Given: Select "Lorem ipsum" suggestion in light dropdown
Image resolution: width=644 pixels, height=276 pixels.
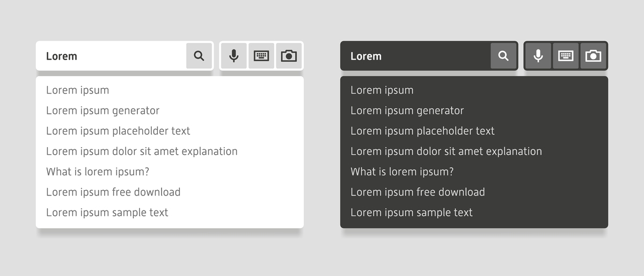Looking at the screenshot, I should tap(78, 90).
